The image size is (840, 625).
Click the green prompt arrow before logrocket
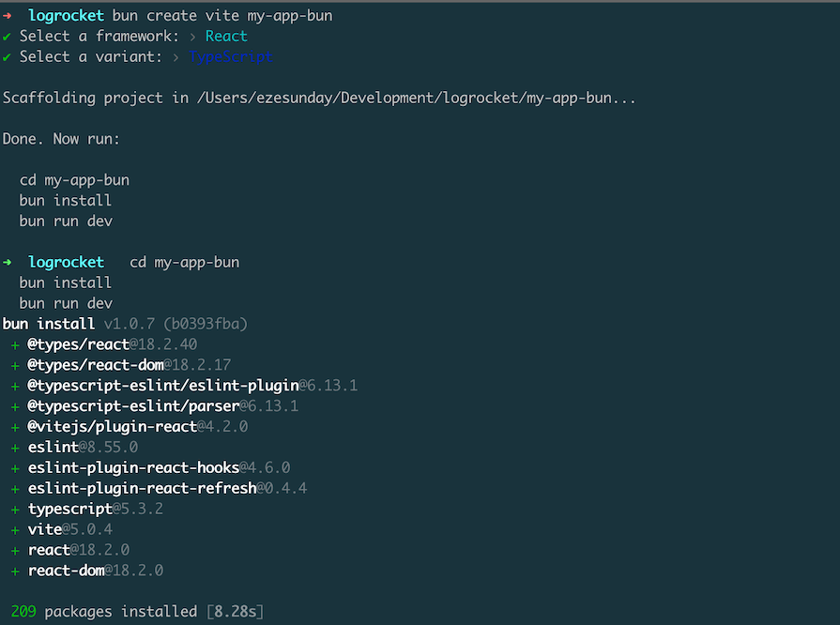7,263
